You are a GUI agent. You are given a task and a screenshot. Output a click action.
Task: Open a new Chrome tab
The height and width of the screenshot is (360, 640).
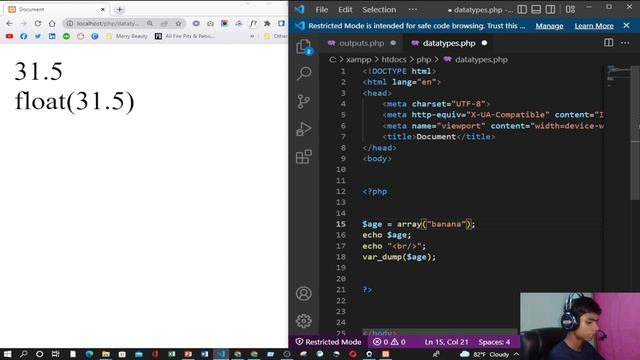pos(120,9)
